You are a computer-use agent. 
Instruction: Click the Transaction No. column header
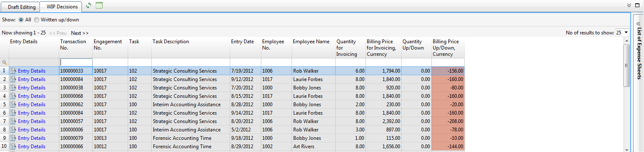[x=76, y=47]
